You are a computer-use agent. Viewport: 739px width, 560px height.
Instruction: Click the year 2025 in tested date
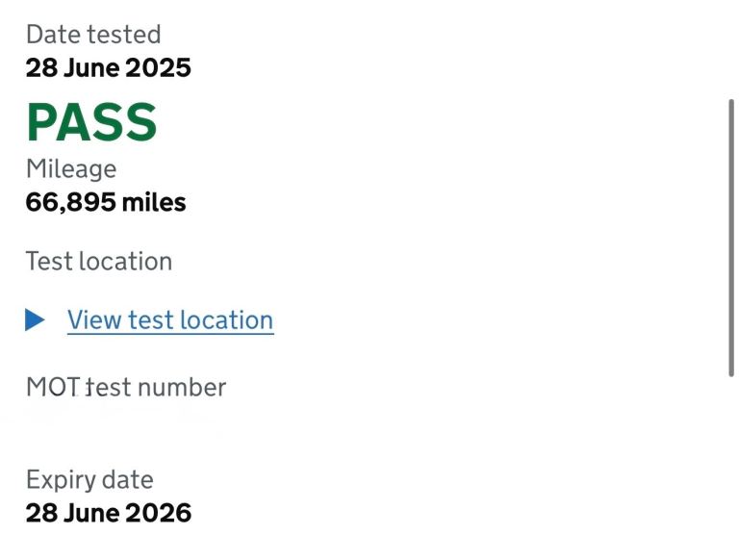click(x=163, y=68)
